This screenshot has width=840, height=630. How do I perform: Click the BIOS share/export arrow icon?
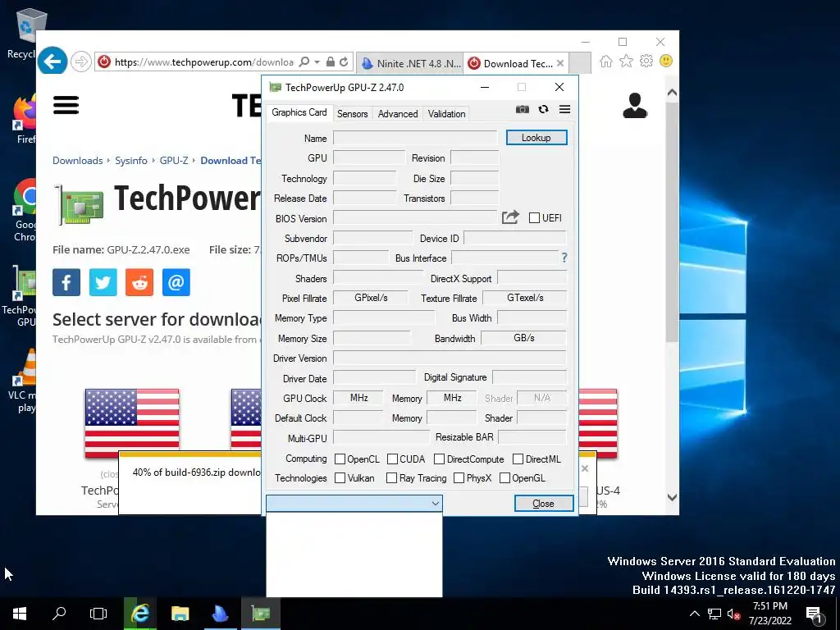(x=510, y=217)
